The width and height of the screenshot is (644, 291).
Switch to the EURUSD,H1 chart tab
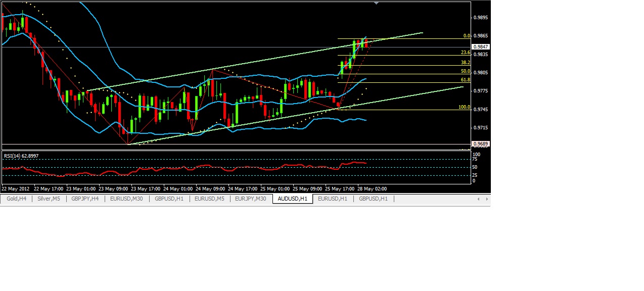click(x=333, y=199)
